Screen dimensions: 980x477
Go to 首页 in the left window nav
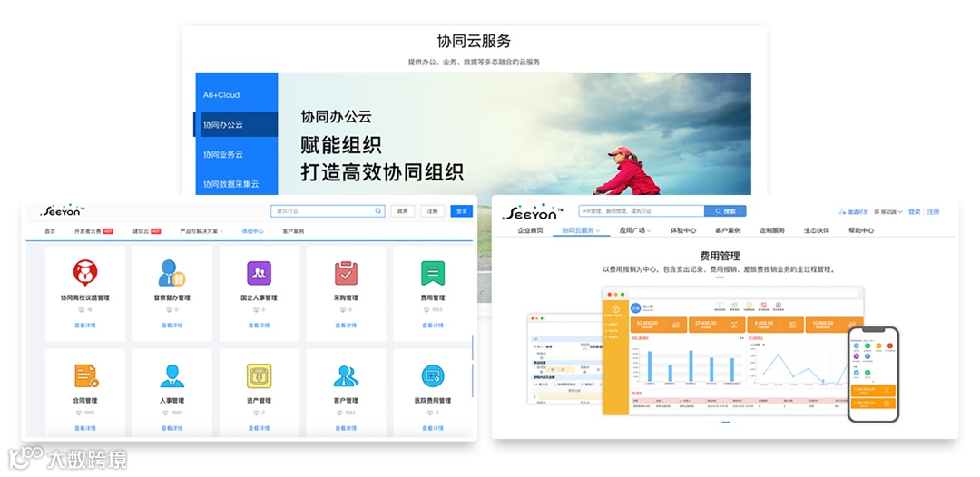(x=49, y=231)
